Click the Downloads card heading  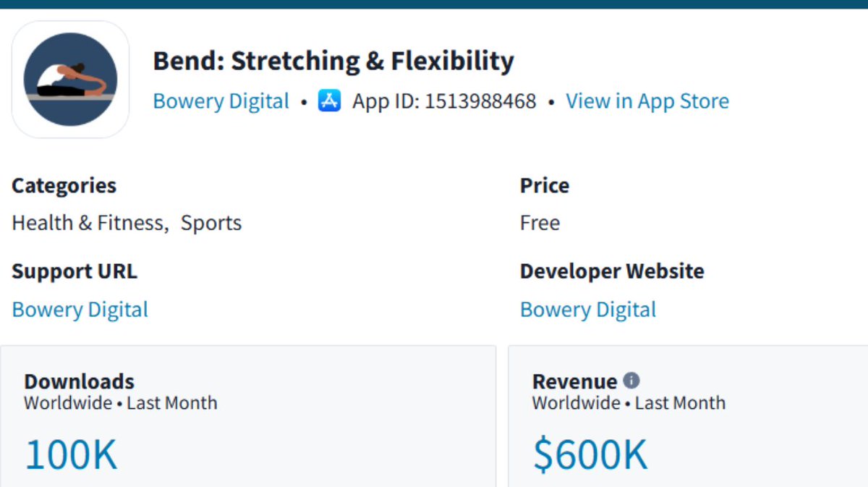[x=79, y=381]
